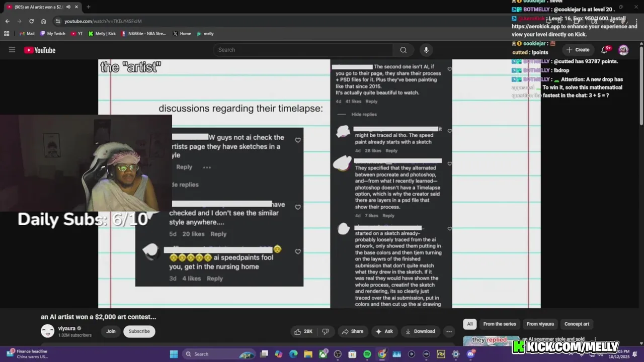Viewport: 644px width, 362px height.
Task: Focus the YouTube search field
Action: tap(303, 50)
